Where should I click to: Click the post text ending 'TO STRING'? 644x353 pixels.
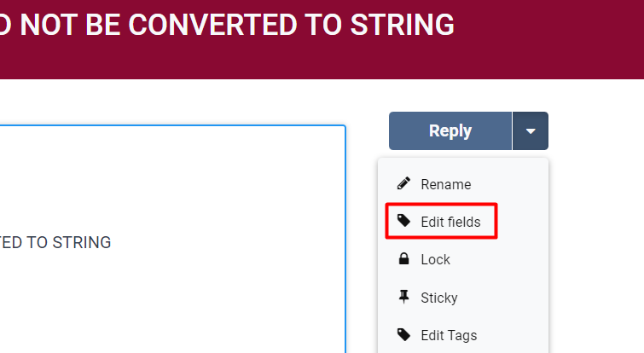point(55,242)
